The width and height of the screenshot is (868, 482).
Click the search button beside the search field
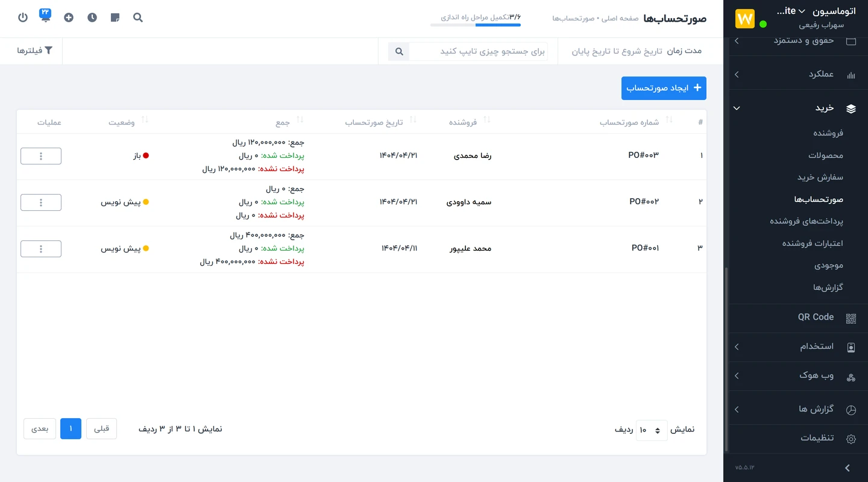point(398,51)
